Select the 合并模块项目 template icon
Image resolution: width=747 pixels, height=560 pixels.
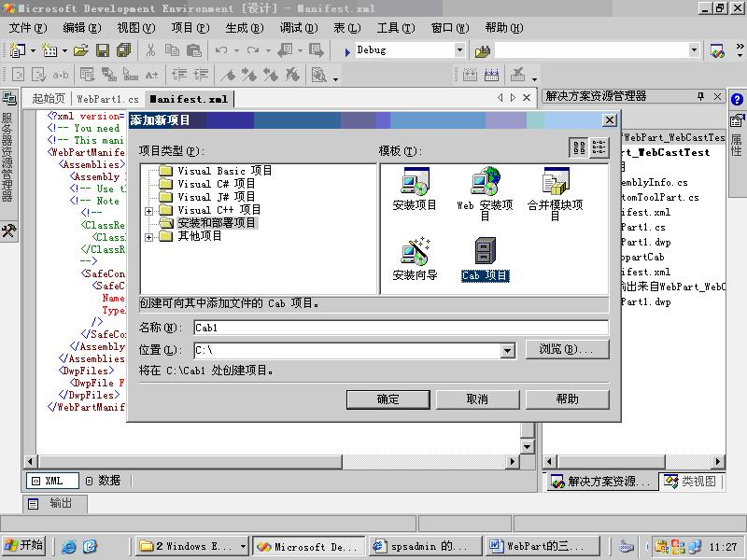coord(555,193)
